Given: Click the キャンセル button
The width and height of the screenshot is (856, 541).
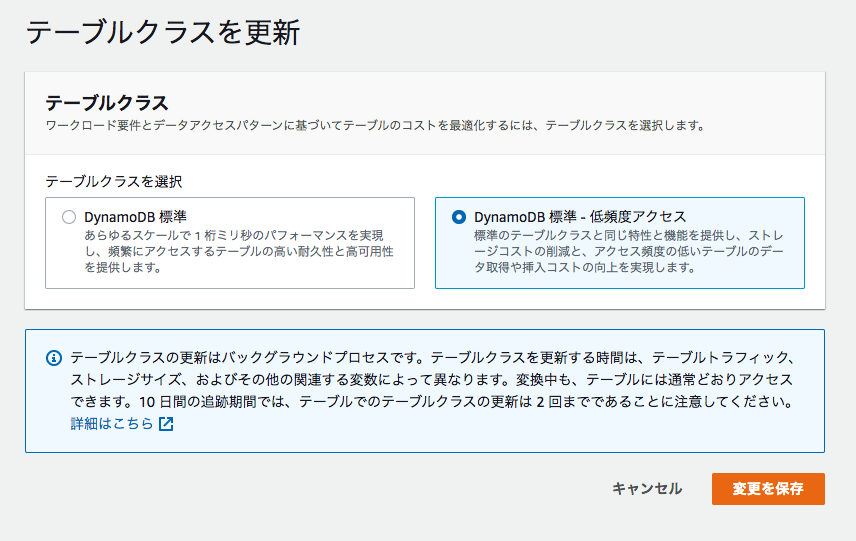Looking at the screenshot, I should tap(647, 489).
